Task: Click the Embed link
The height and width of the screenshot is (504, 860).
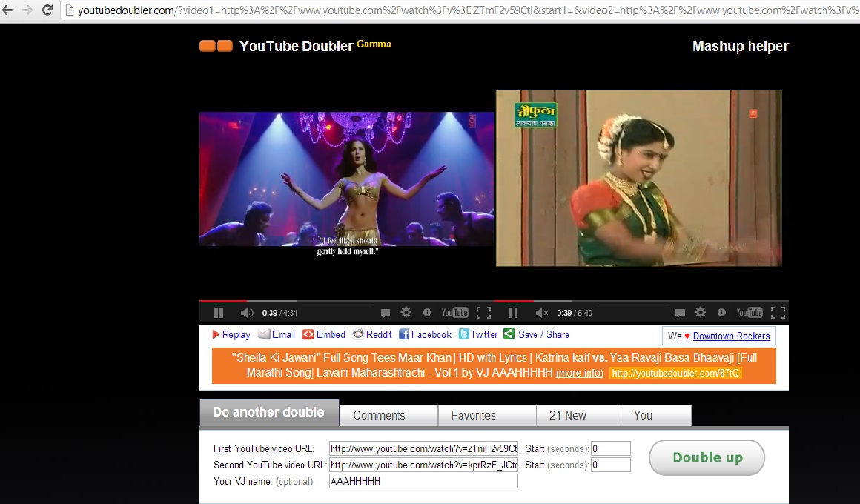Action: click(x=323, y=334)
